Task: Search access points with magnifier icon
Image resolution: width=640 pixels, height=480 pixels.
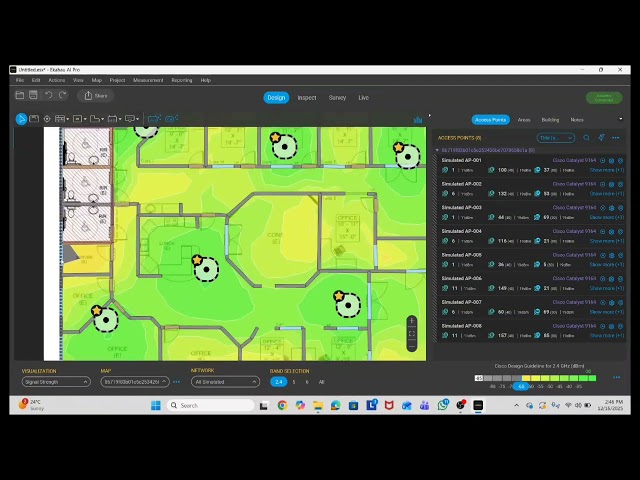Action: (586, 138)
